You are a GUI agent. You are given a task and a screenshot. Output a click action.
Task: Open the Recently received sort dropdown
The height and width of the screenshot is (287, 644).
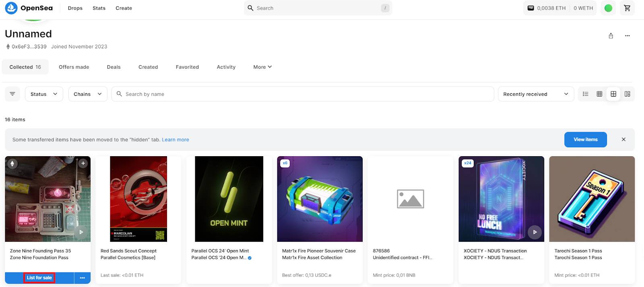(536, 94)
